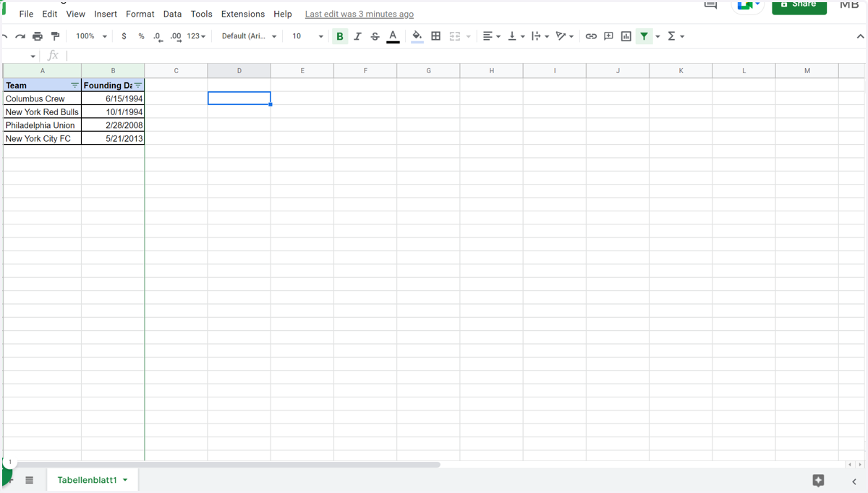Click the merge cells icon

click(x=455, y=36)
